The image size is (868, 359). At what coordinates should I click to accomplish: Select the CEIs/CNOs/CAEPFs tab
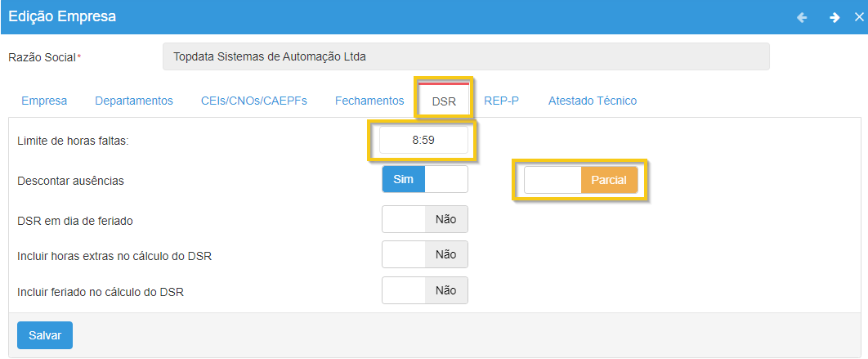pos(254,101)
